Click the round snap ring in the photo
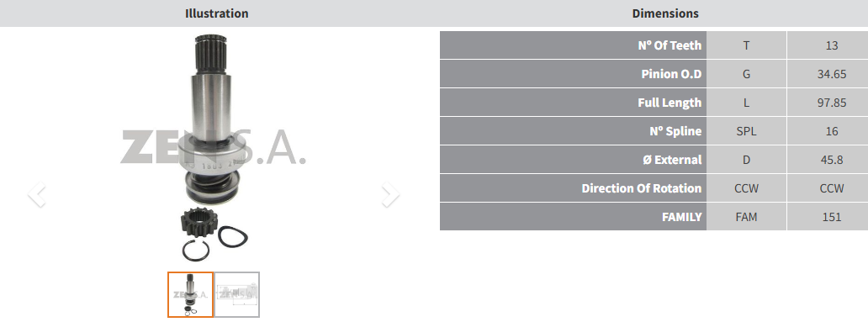 [x=196, y=251]
